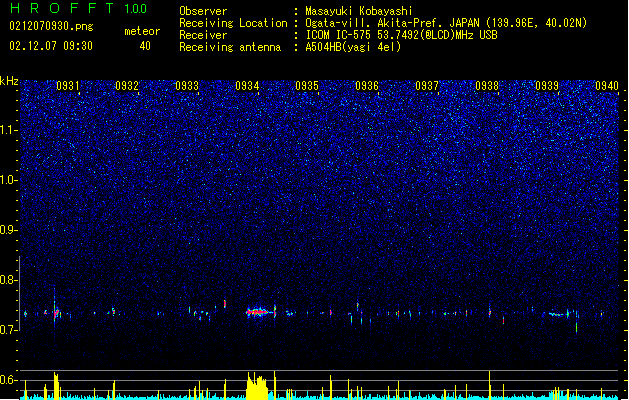Click the HROFFT 1.0.0 title text
This screenshot has width=629, height=400.
pos(78,8)
